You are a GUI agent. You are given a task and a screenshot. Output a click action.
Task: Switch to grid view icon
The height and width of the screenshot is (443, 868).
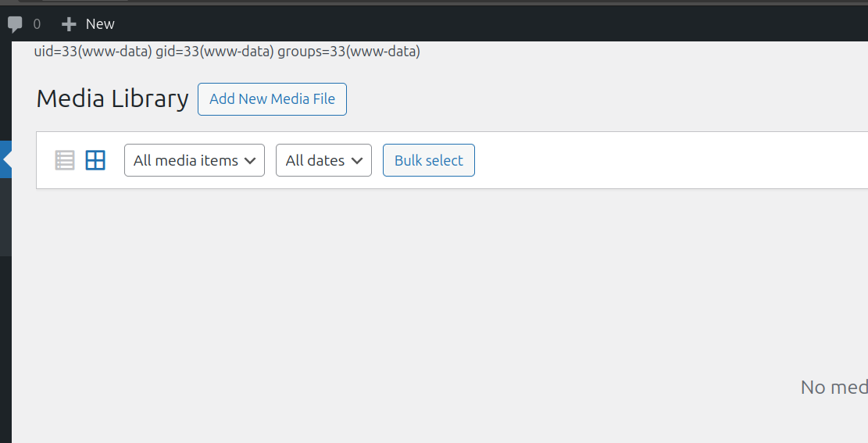pyautogui.click(x=95, y=161)
